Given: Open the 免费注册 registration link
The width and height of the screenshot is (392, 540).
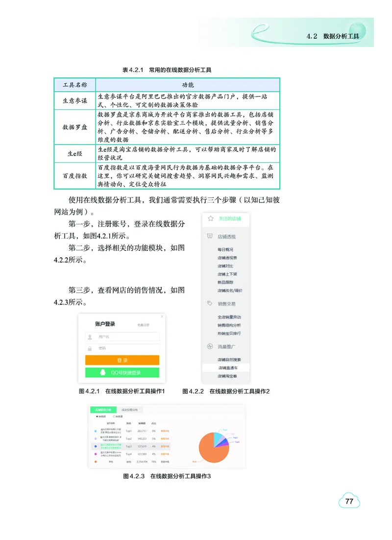Looking at the screenshot, I should (x=144, y=325).
